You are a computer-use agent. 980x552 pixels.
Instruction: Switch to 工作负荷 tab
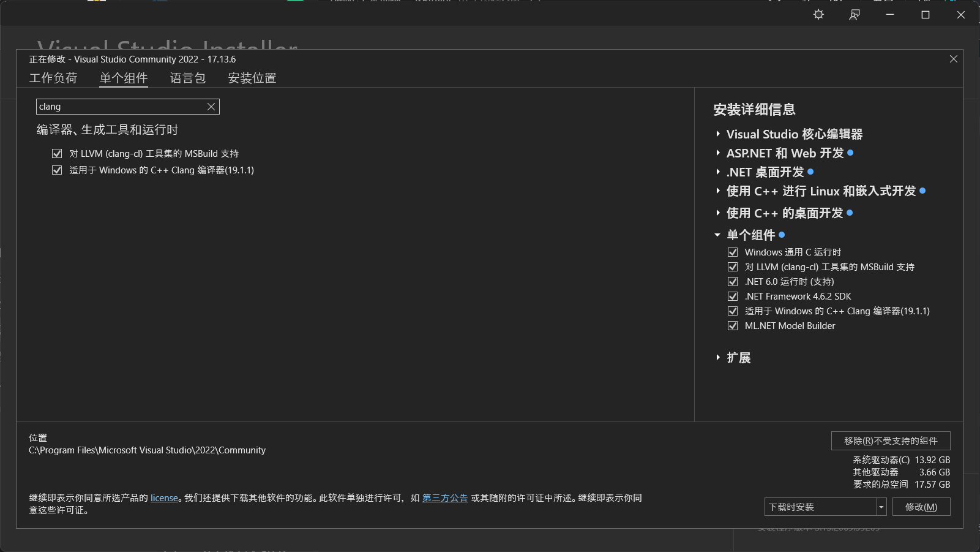click(53, 78)
